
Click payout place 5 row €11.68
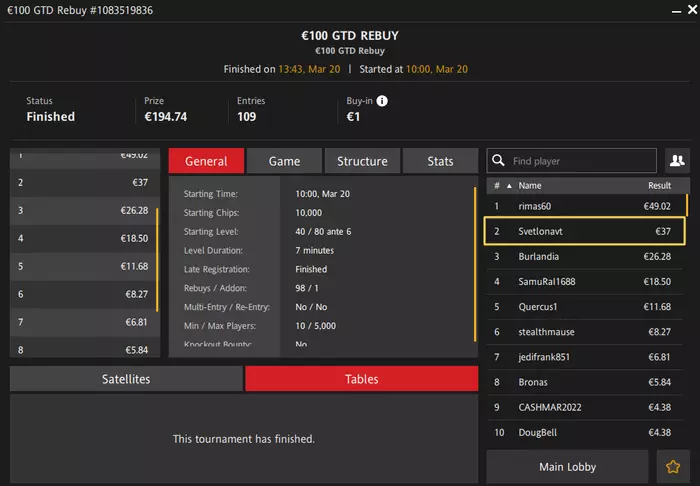[85, 266]
